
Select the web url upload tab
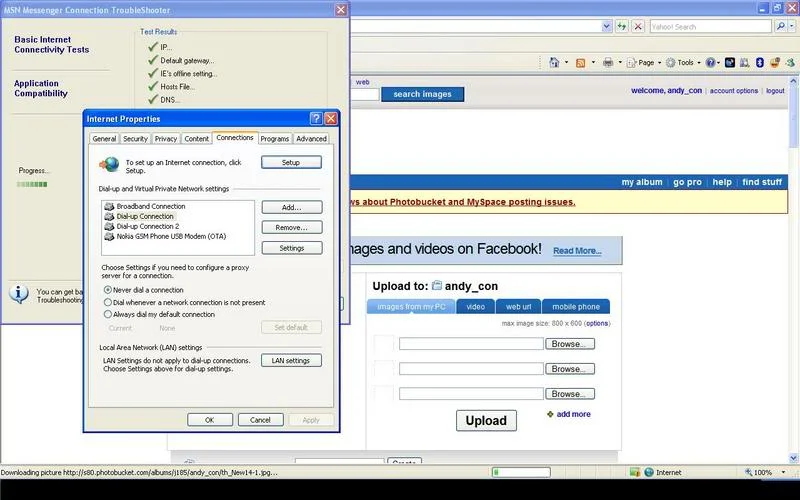point(518,307)
